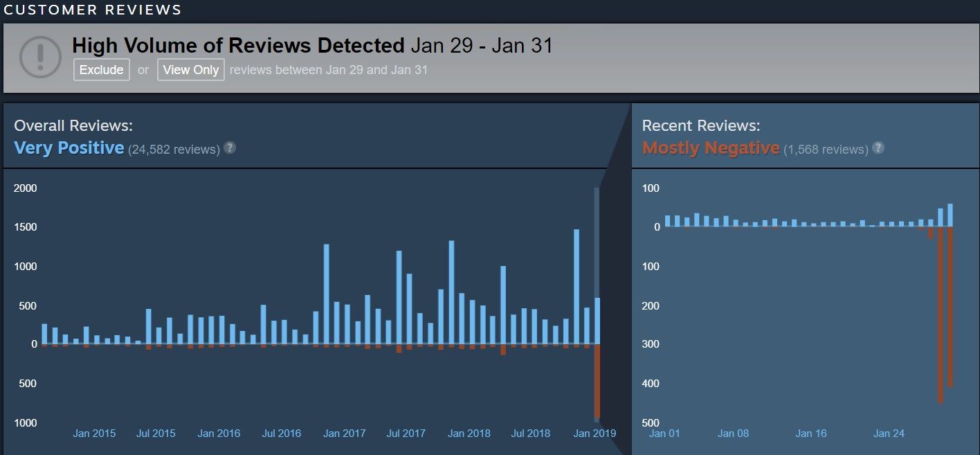Click the exclamation alert icon in the banner
Viewport: 980px width, 455px height.
[x=41, y=57]
